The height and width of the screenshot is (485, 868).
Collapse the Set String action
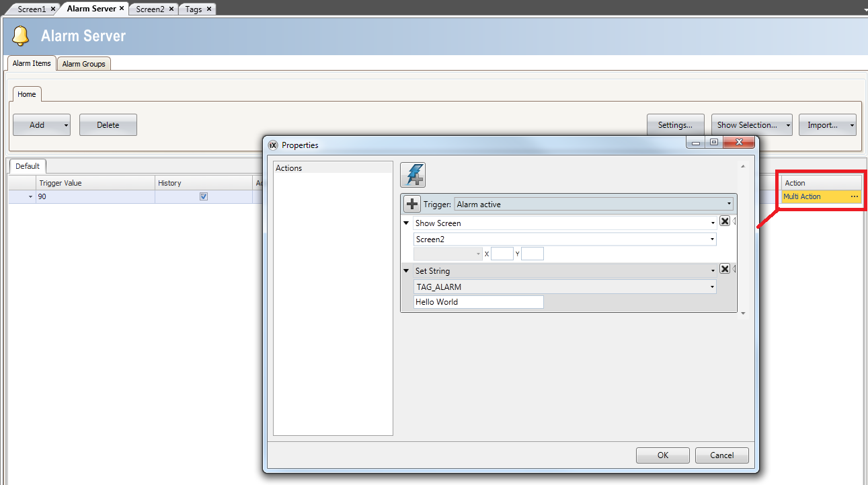tap(406, 271)
